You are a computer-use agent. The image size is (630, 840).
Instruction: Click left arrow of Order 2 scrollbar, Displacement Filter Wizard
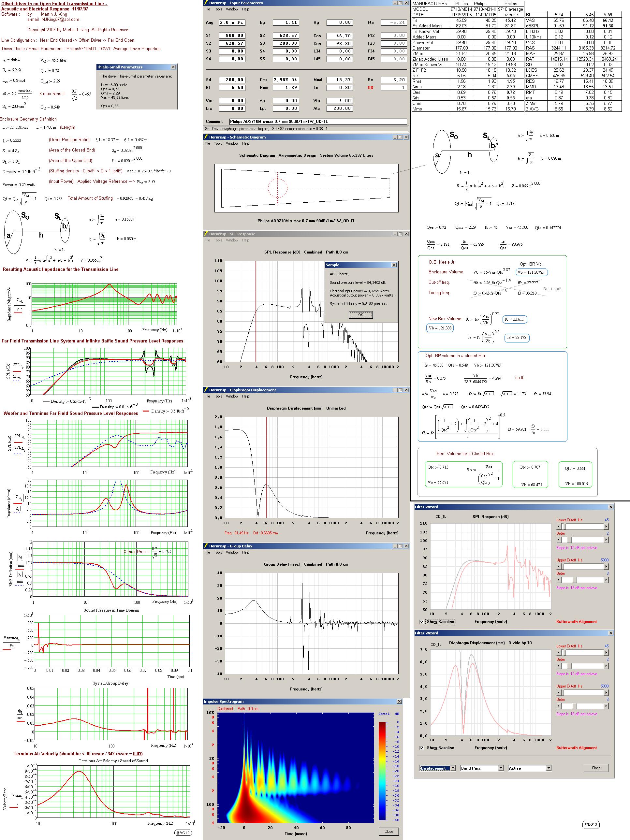(x=559, y=666)
